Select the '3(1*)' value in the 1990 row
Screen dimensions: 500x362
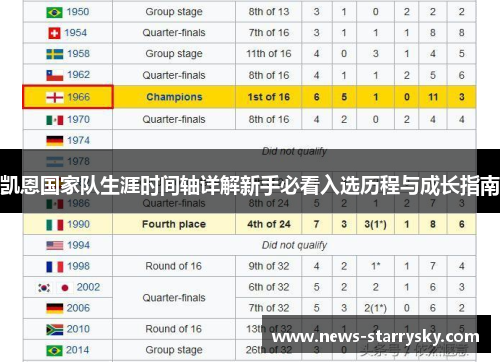[x=375, y=224]
